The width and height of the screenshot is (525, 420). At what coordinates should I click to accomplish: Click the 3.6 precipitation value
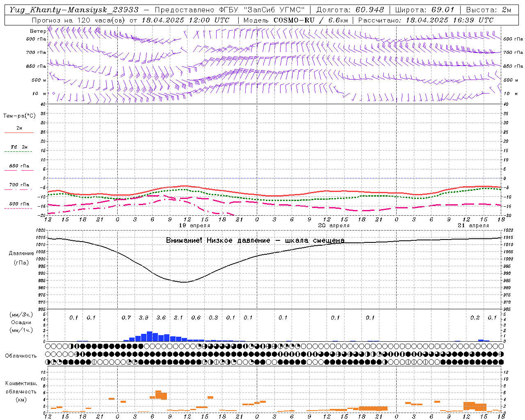[x=161, y=317]
